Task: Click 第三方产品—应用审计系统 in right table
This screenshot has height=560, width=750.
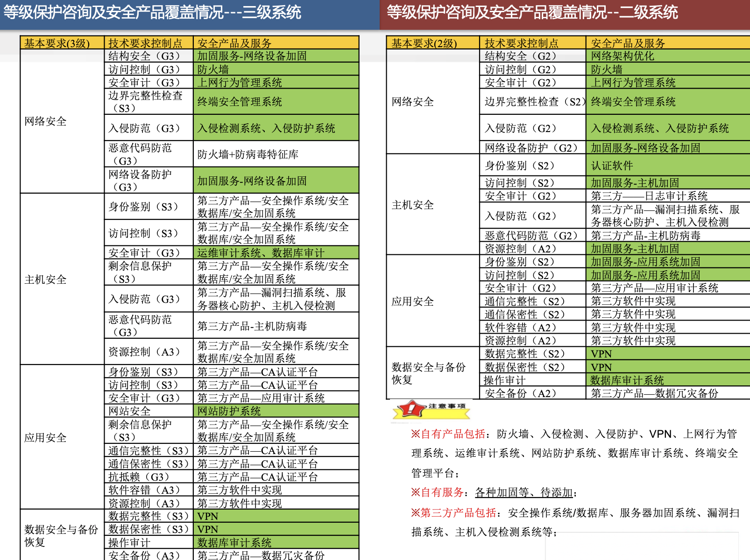Action: (x=668, y=288)
